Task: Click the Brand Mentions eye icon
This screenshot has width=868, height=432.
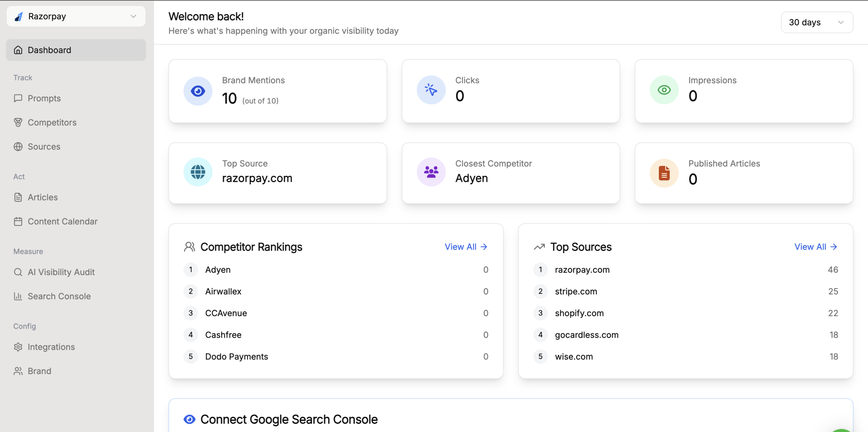Action: pyautogui.click(x=198, y=91)
